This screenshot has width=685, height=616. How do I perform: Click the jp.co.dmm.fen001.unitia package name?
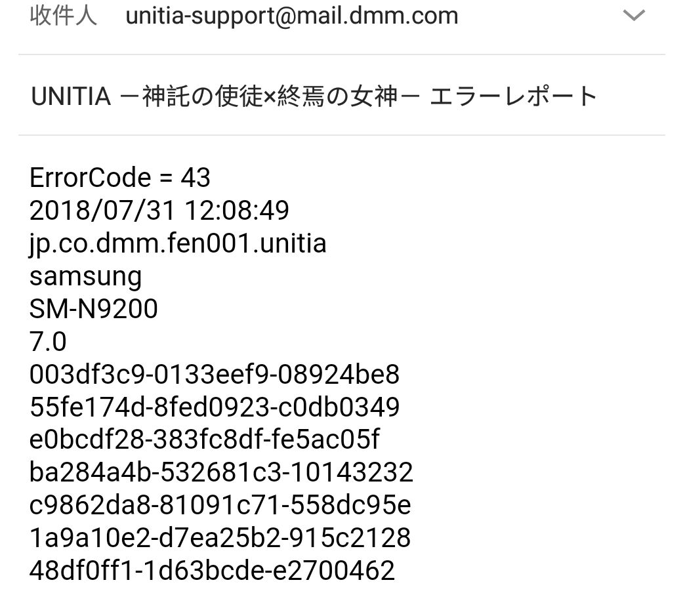point(178,243)
